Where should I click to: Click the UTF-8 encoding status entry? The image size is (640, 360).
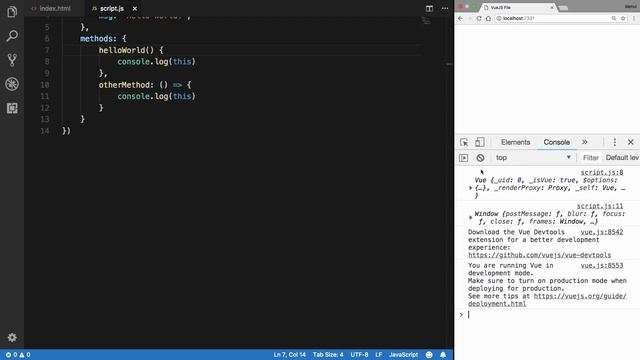(x=359, y=355)
